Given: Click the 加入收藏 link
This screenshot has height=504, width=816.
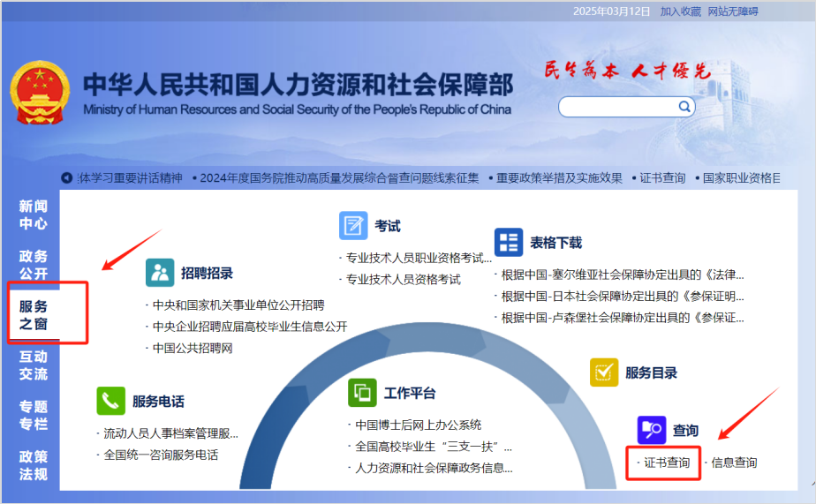Looking at the screenshot, I should coord(681,11).
